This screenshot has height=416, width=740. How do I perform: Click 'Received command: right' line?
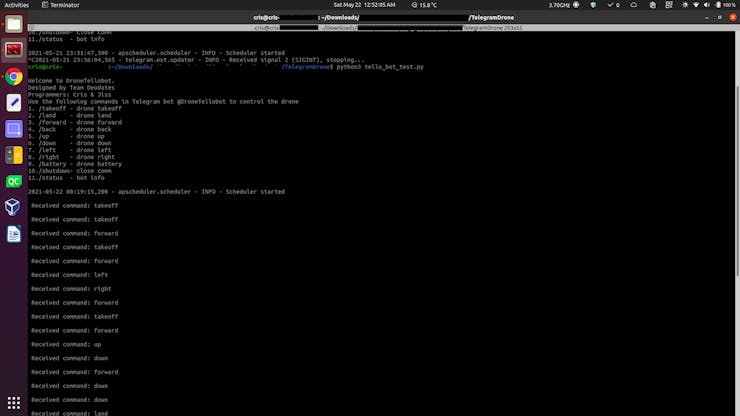(71, 289)
